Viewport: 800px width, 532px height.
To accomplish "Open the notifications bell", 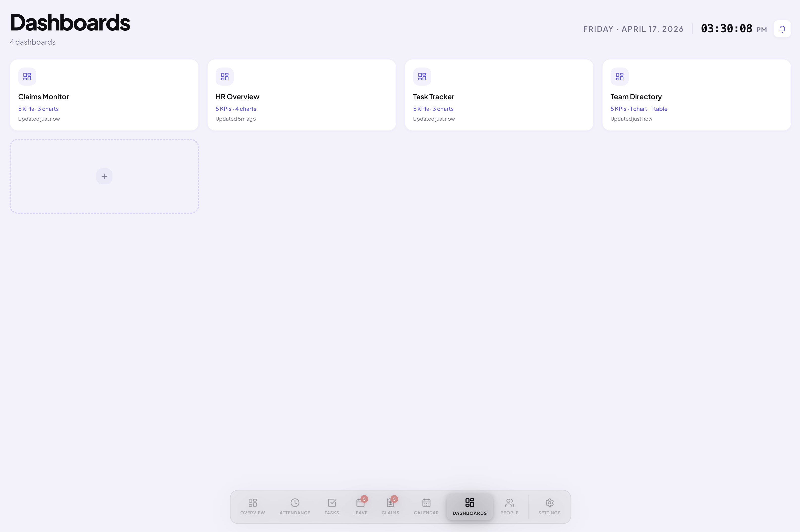I will click(x=782, y=29).
